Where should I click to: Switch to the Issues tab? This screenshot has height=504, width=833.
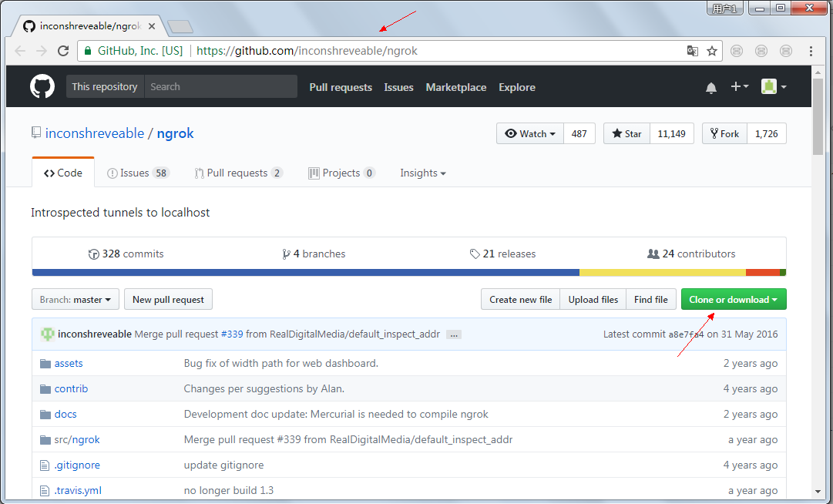click(137, 173)
